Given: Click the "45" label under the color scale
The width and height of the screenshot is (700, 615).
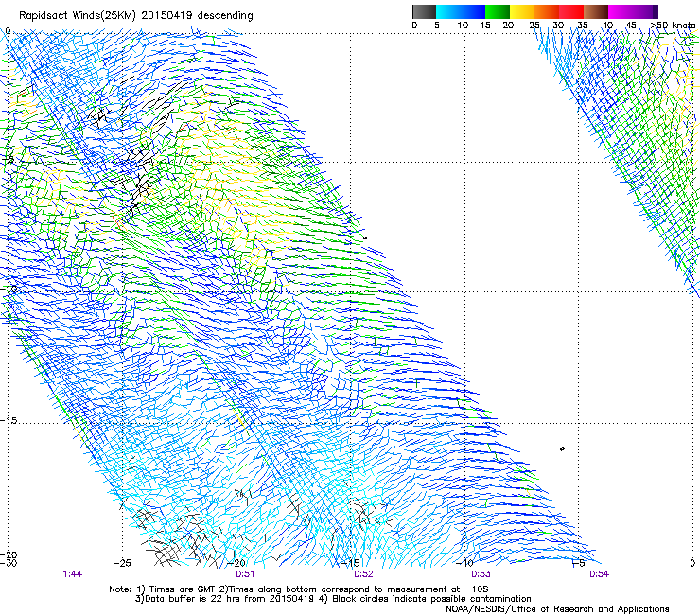Looking at the screenshot, I should pyautogui.click(x=631, y=26).
